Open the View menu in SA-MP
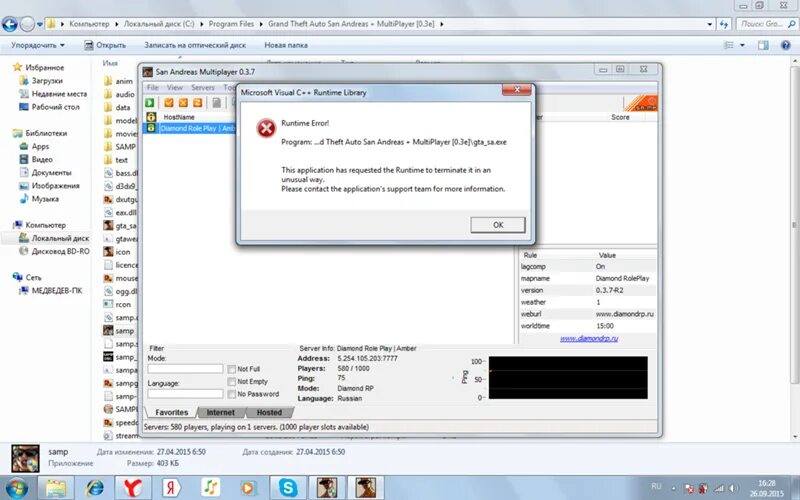 [x=174, y=88]
